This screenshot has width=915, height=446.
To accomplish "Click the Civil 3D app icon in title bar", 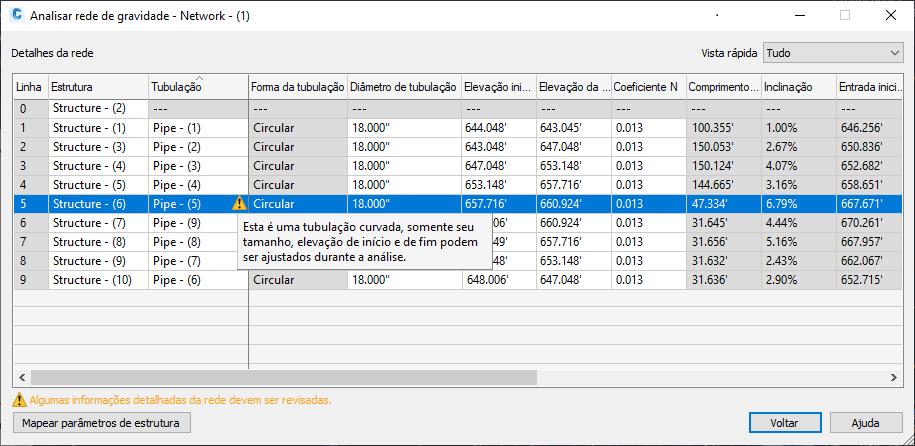I will pyautogui.click(x=16, y=16).
